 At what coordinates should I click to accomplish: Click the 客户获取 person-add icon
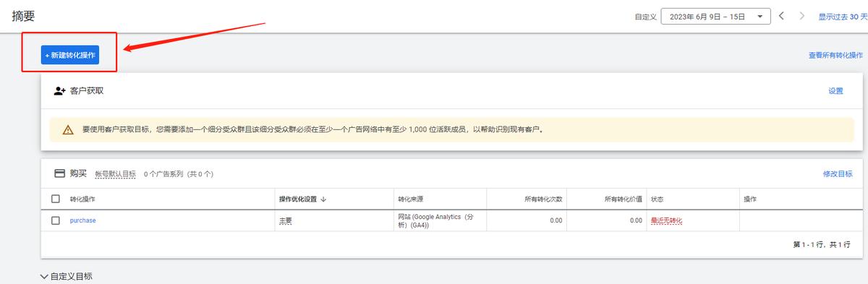(60, 91)
